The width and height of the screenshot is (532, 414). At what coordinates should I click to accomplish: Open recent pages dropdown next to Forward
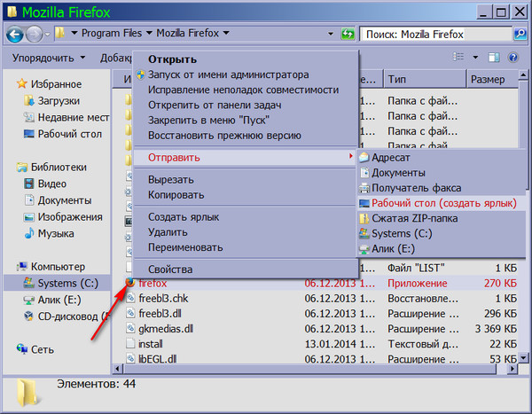[48, 34]
